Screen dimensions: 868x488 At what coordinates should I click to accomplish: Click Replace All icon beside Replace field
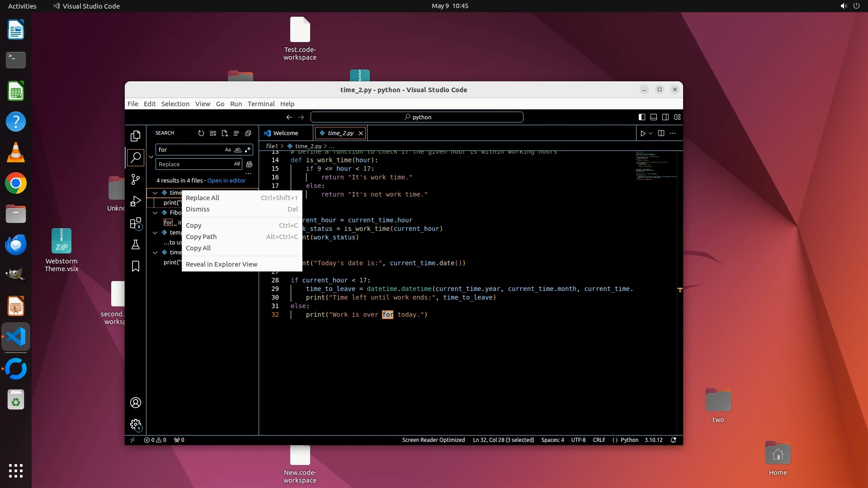coord(249,164)
